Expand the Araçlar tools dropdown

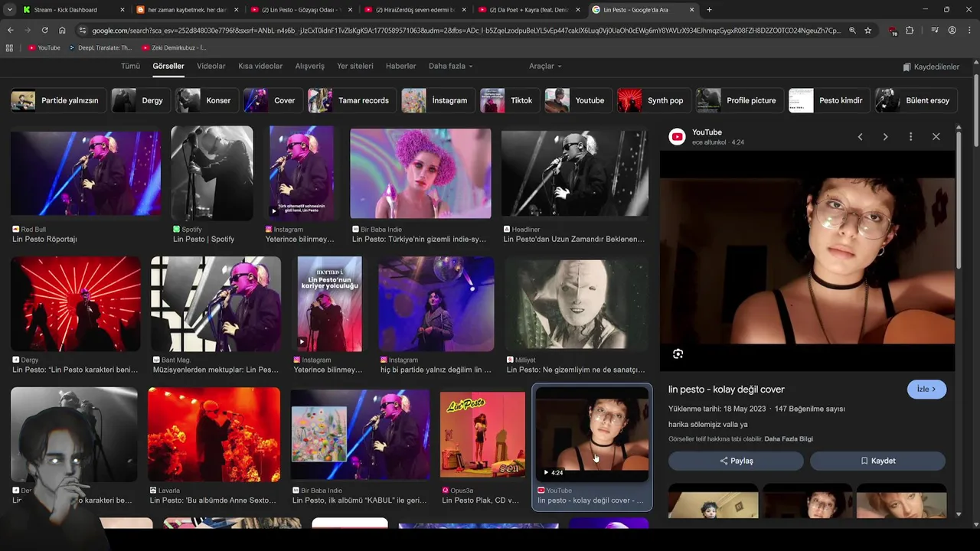pyautogui.click(x=545, y=66)
